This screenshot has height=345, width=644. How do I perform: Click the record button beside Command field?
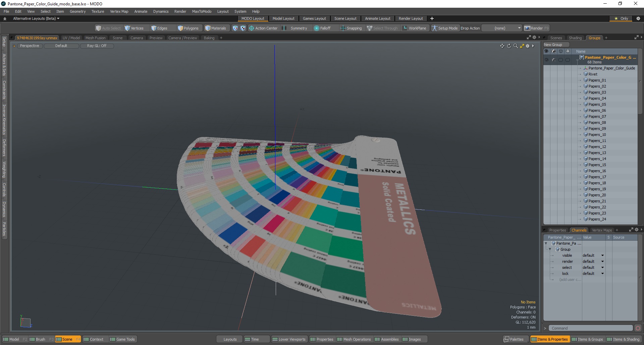click(638, 328)
